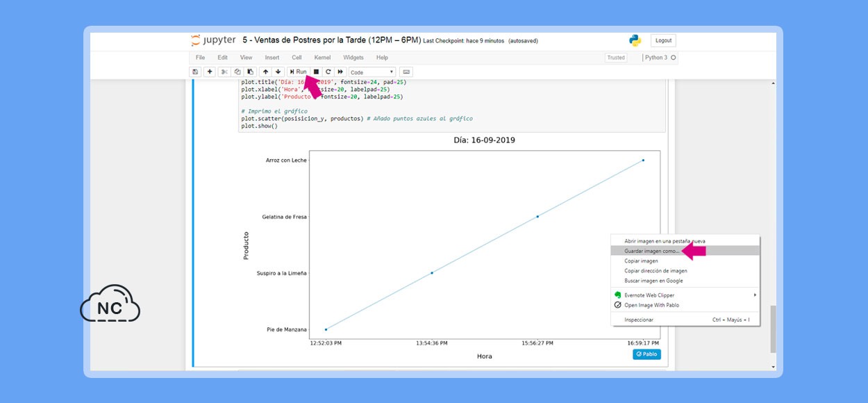Choose 'Abrir imagen en una pestaña nueva'
Screen dimensions: 868x403
pos(685,241)
